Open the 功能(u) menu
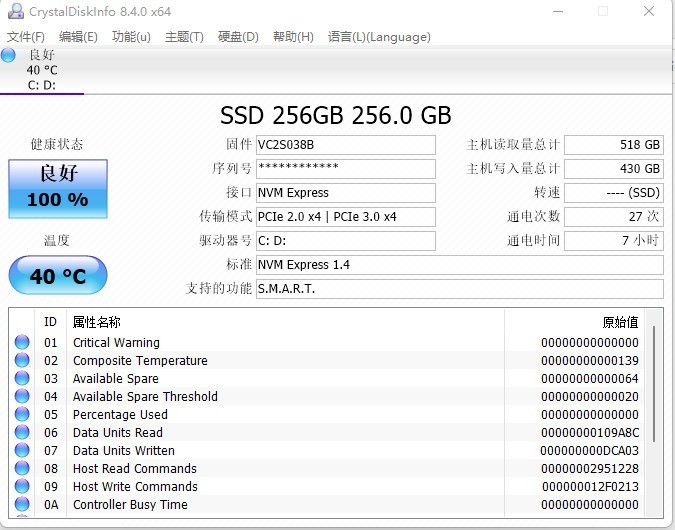Screen dimensions: 675x530 131,37
